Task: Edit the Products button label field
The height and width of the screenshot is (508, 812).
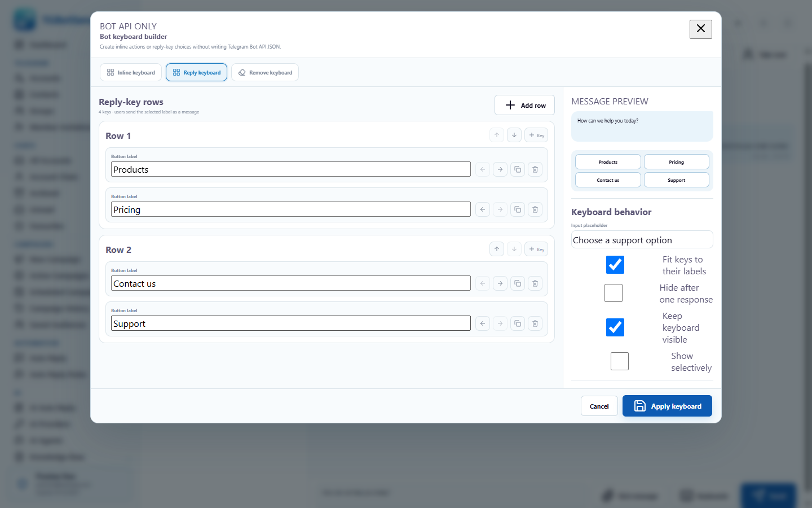Action: click(291, 169)
